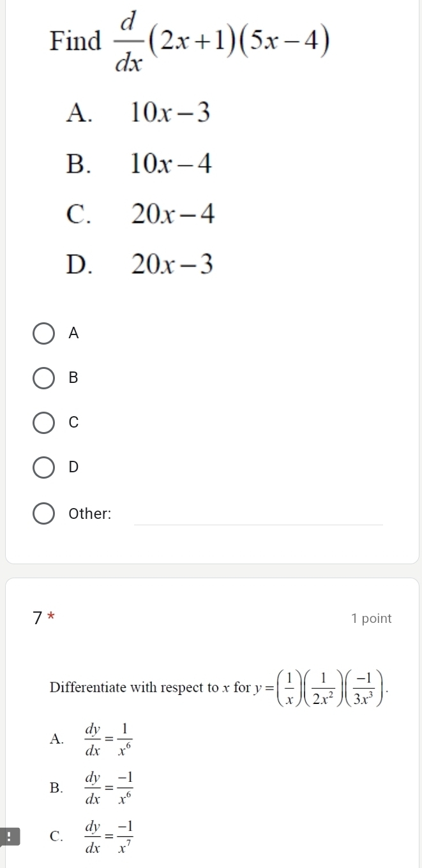422x868 pixels.
Task: Click the '1 point' label
Action: [371, 618]
